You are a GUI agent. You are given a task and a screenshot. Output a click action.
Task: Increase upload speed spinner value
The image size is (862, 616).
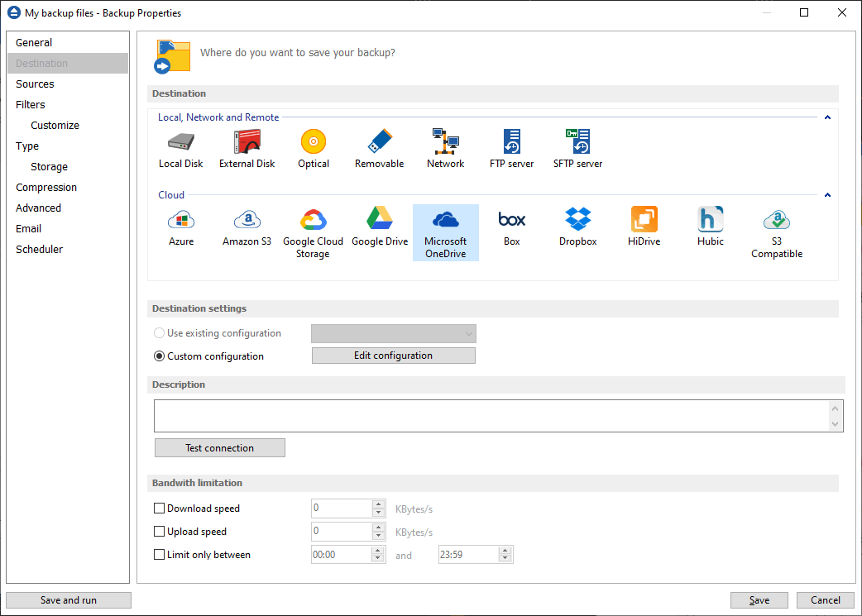coord(378,527)
